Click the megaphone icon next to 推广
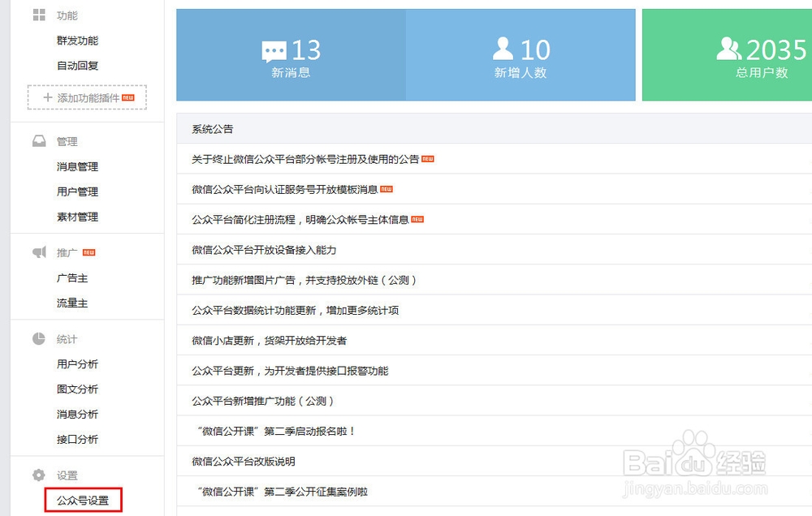This screenshot has height=516, width=812. coord(38,252)
